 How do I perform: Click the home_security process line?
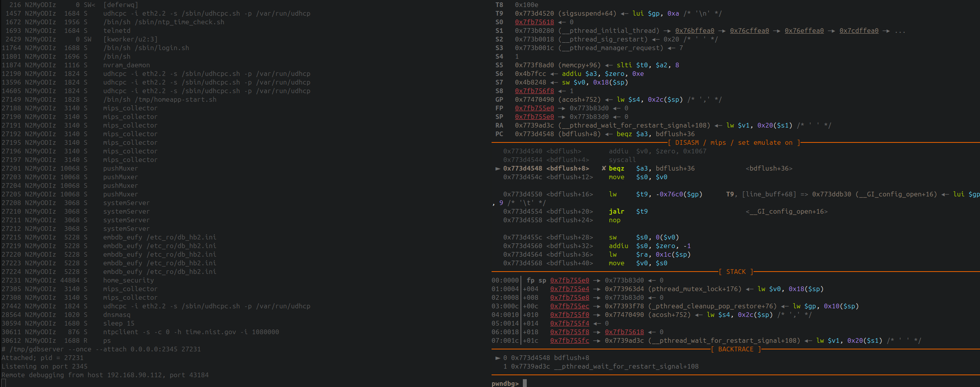click(78, 280)
